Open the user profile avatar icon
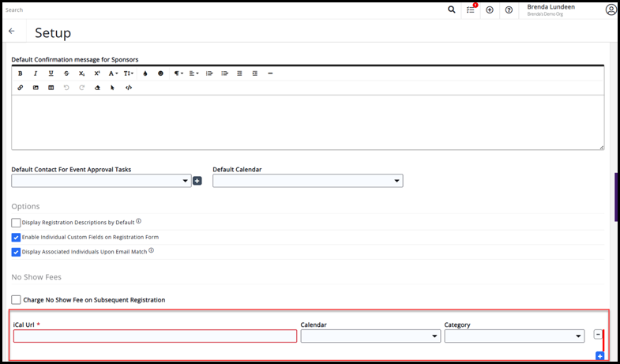 [611, 10]
